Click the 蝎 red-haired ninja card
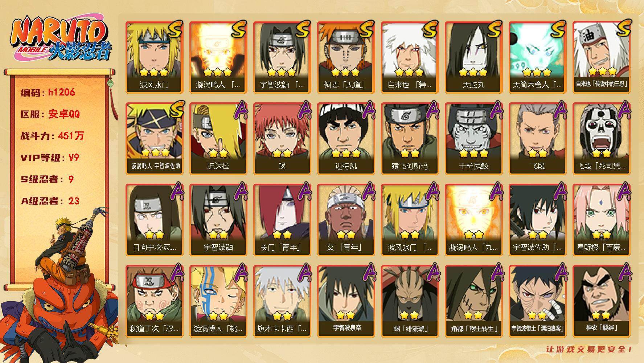Screen dimensions: 644x363 282,139
